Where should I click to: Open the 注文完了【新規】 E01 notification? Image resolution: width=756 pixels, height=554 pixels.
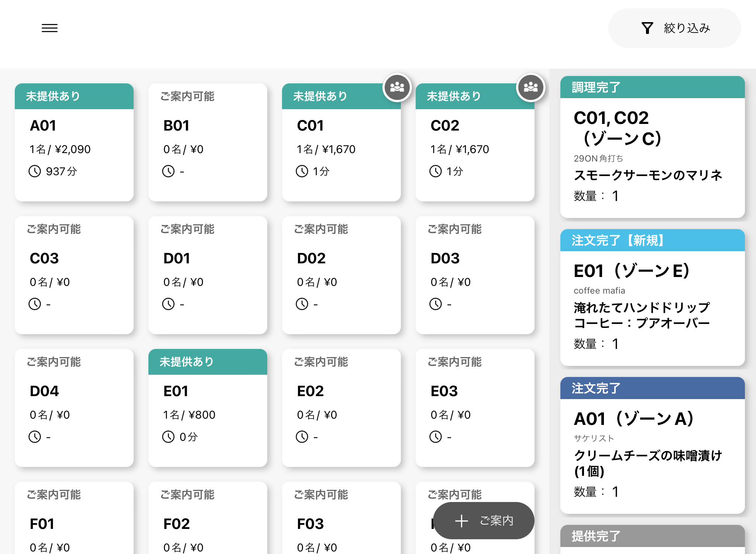(652, 297)
